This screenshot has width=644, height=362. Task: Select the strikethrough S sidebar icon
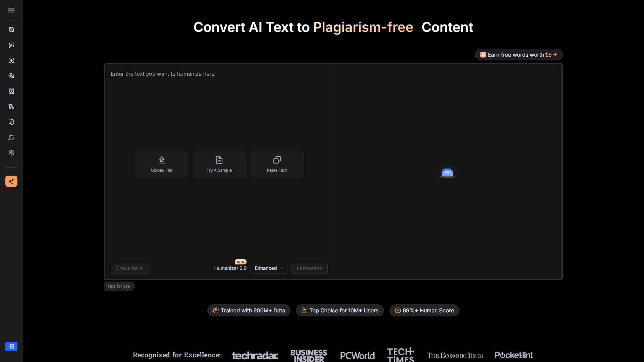11,153
